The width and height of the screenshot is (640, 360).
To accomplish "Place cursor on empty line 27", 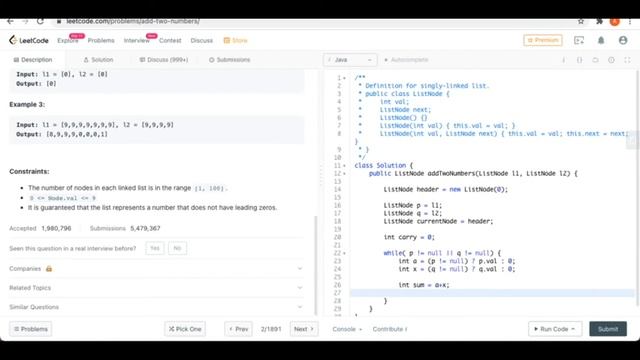I will 492,293.
